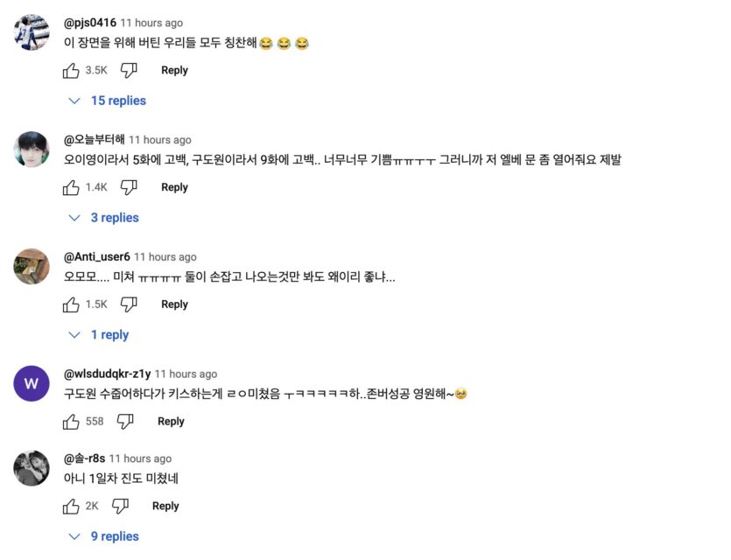Reply to @pjs0416's comment

pyautogui.click(x=174, y=70)
